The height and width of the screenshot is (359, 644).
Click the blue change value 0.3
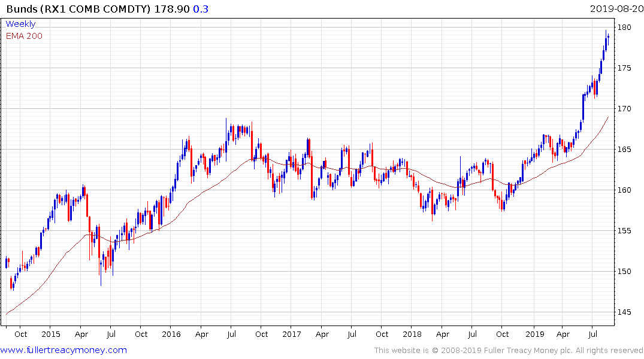[201, 8]
